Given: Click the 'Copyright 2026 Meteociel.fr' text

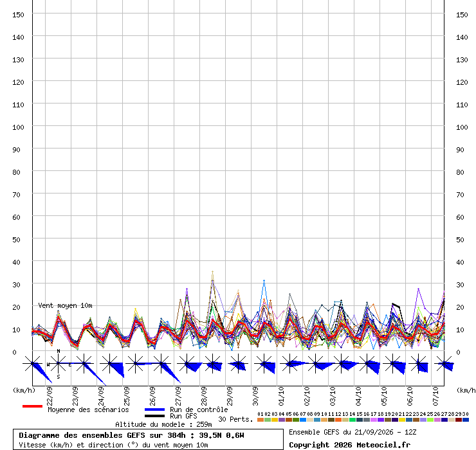Looking at the screenshot, I should (x=349, y=445).
